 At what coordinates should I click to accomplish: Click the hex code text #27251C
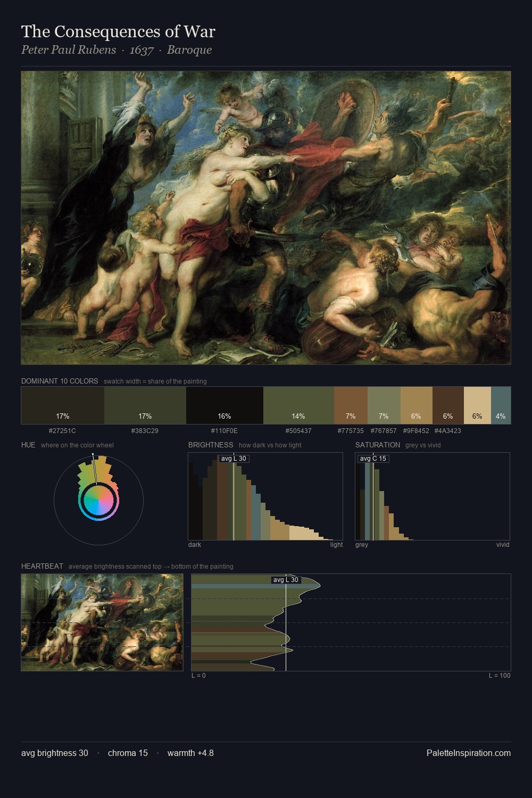click(62, 431)
